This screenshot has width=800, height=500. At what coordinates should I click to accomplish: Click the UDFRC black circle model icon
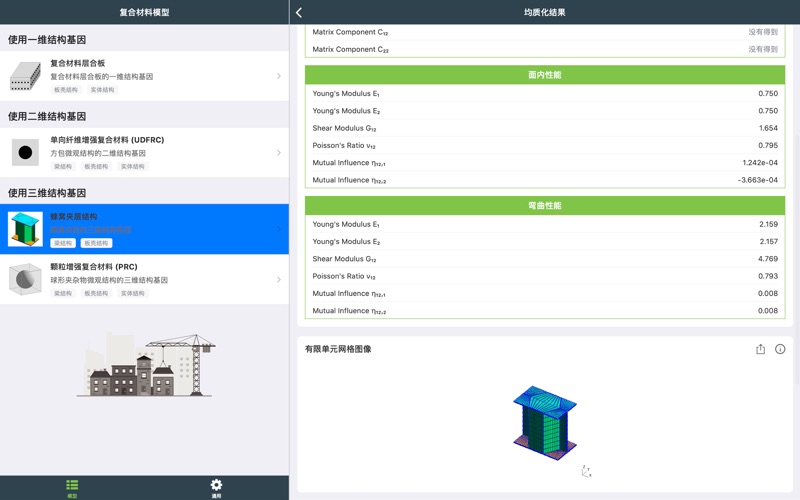coord(26,152)
